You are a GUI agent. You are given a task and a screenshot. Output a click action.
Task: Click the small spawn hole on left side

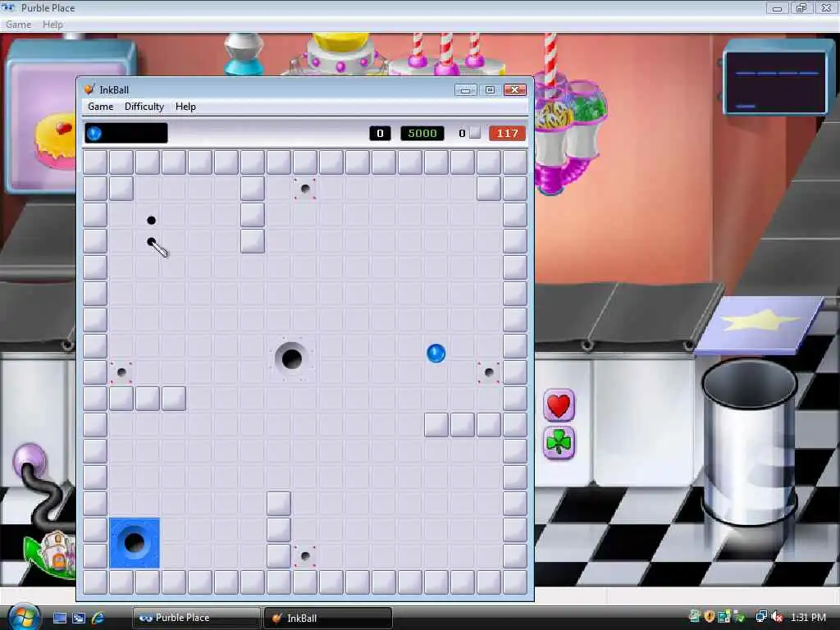click(121, 372)
